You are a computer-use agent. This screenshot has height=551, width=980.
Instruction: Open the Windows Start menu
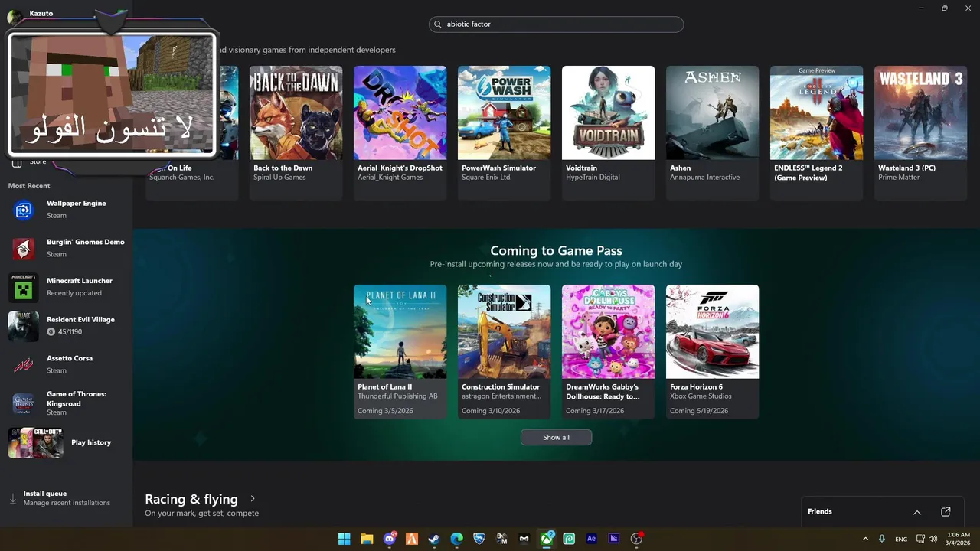click(x=345, y=539)
